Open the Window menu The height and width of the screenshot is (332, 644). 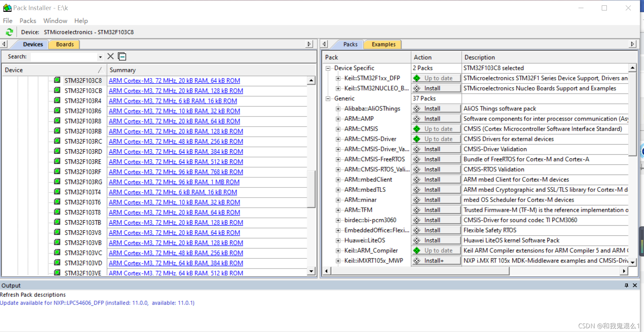pos(55,21)
